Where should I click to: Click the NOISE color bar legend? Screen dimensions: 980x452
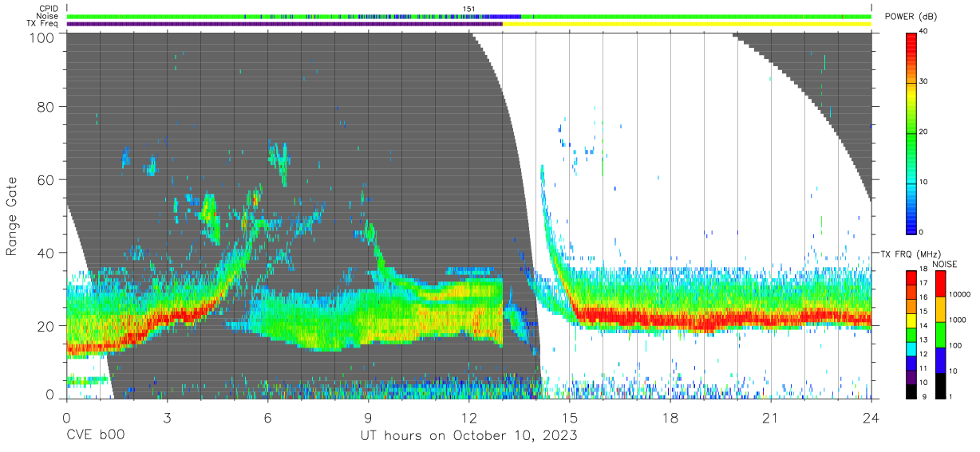[x=941, y=335]
